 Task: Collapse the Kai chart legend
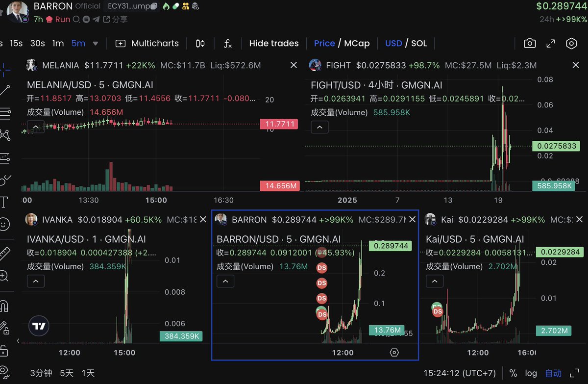[x=435, y=282]
